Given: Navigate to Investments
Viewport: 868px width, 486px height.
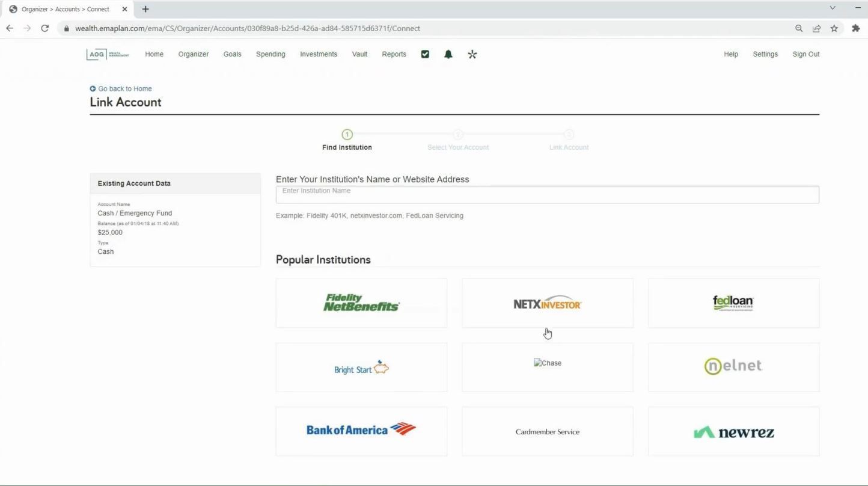Looking at the screenshot, I should [319, 54].
